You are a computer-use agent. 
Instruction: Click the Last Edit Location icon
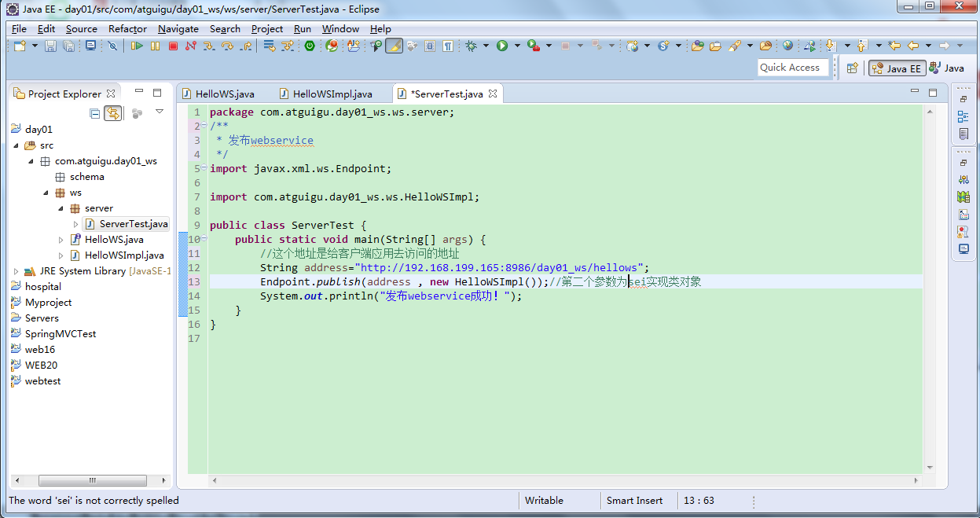[894, 46]
